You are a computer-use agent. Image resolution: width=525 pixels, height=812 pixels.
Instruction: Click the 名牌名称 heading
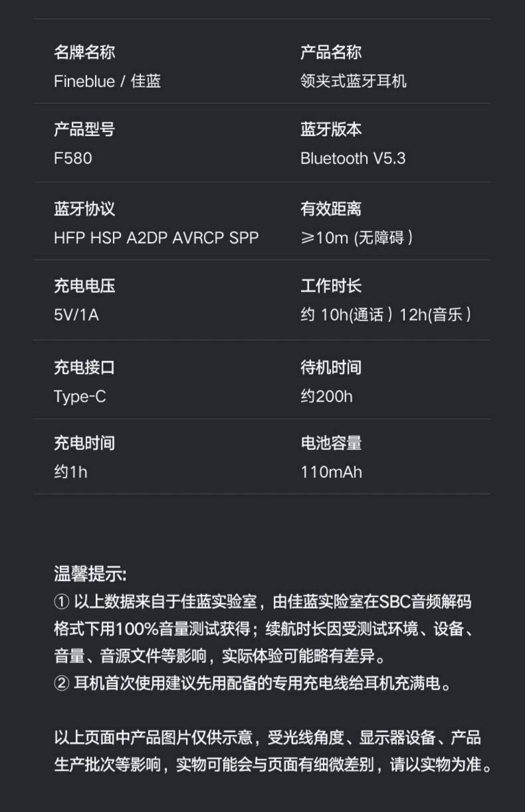click(84, 52)
